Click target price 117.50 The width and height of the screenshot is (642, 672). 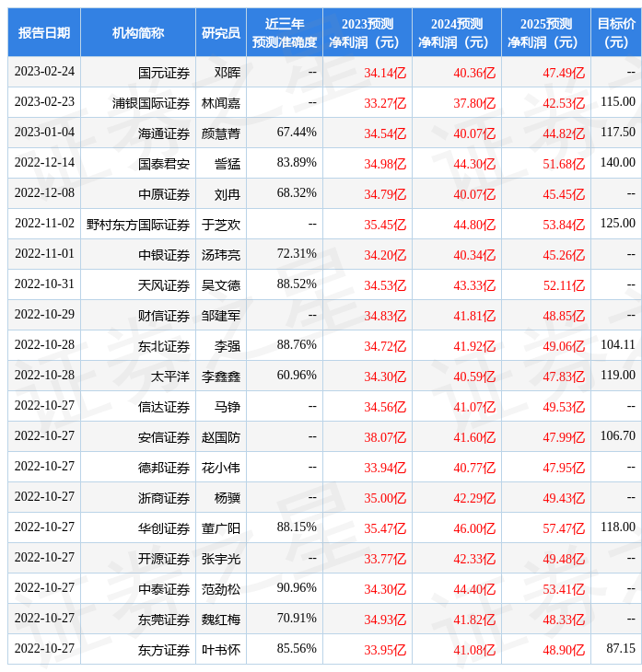(618, 132)
